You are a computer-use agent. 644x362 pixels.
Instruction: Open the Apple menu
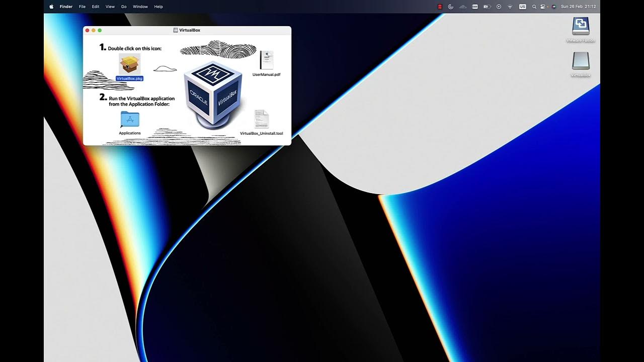(x=51, y=7)
